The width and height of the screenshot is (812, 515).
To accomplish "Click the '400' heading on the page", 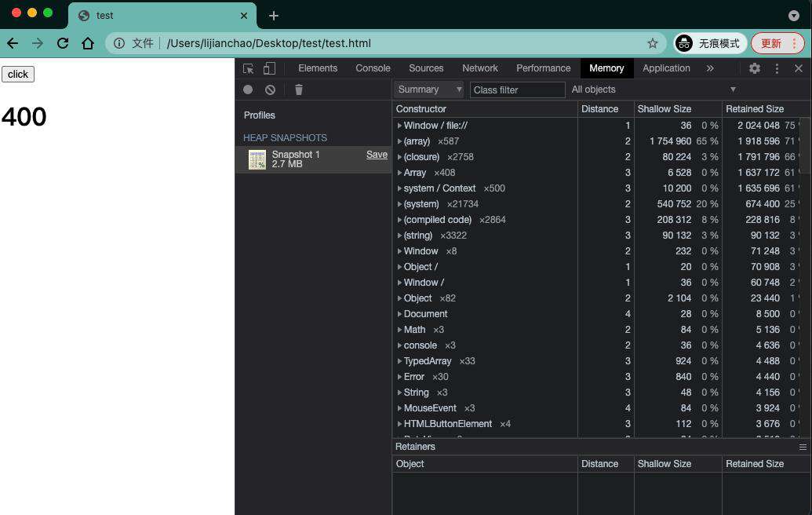I will (24, 116).
